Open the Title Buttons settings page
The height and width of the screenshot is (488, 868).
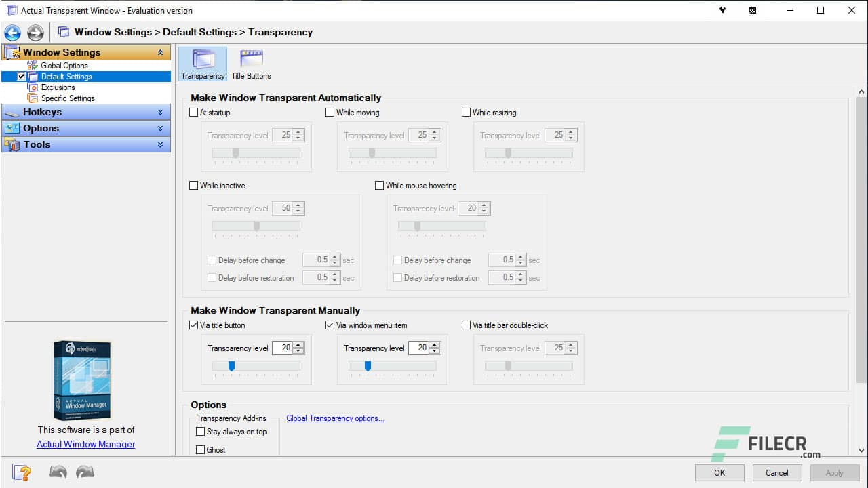(x=250, y=62)
